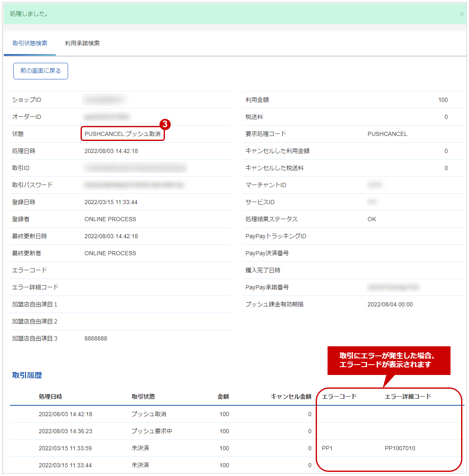
Task: Click the 取引履歴 section heading
Action: [x=27, y=375]
